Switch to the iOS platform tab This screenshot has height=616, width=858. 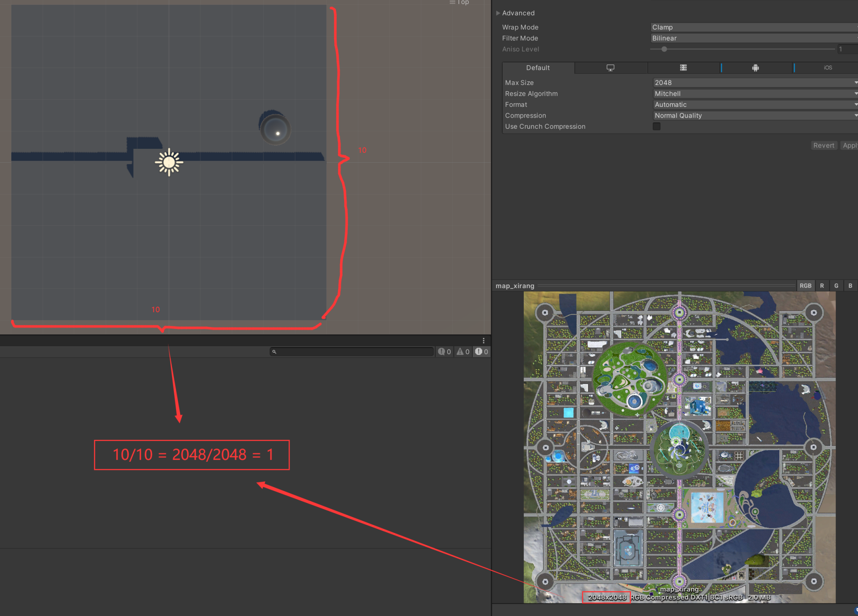click(828, 68)
